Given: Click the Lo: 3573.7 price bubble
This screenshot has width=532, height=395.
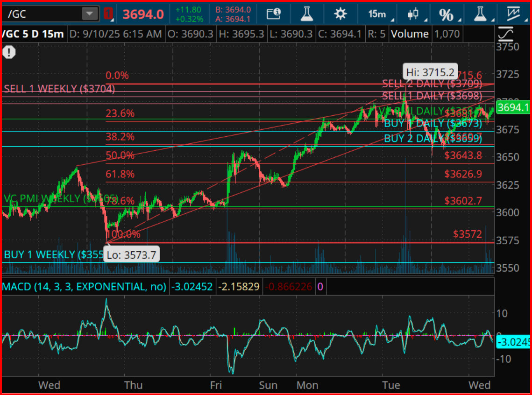Looking at the screenshot, I should tap(131, 254).
